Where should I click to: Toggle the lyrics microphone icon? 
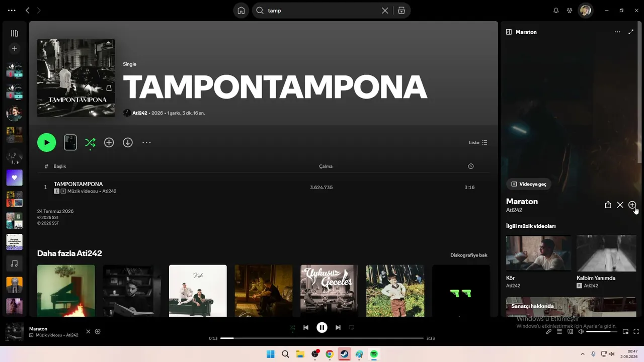point(549,331)
